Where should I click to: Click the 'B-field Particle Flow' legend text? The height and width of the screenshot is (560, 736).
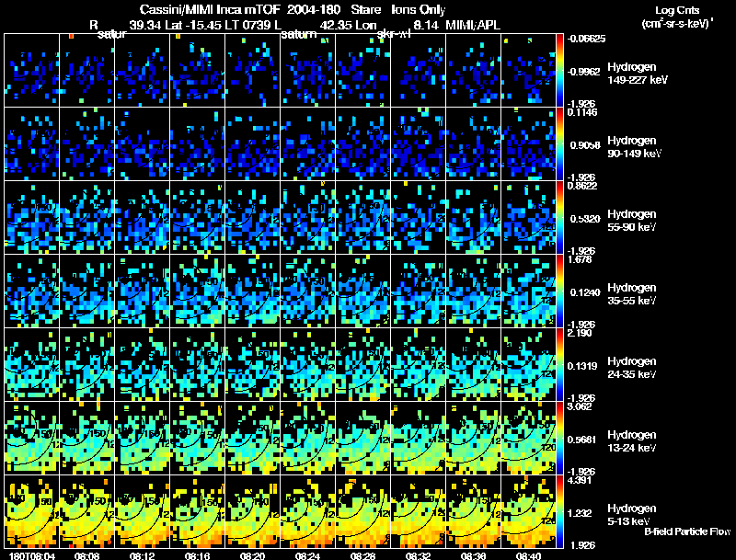tap(687, 531)
